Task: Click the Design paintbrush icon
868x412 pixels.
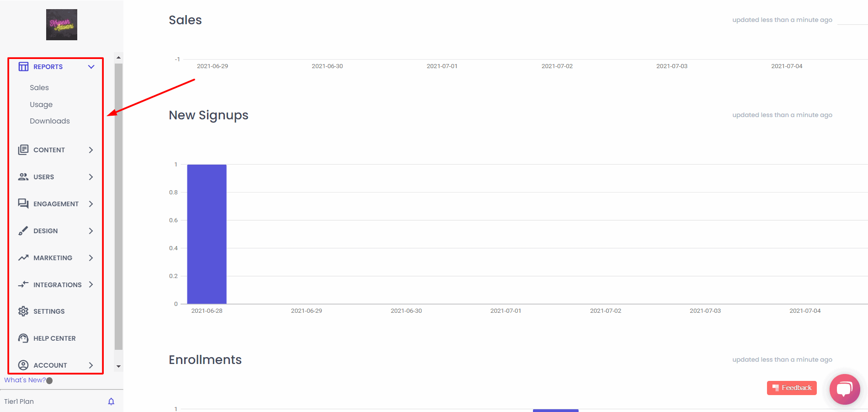Action: 23,231
